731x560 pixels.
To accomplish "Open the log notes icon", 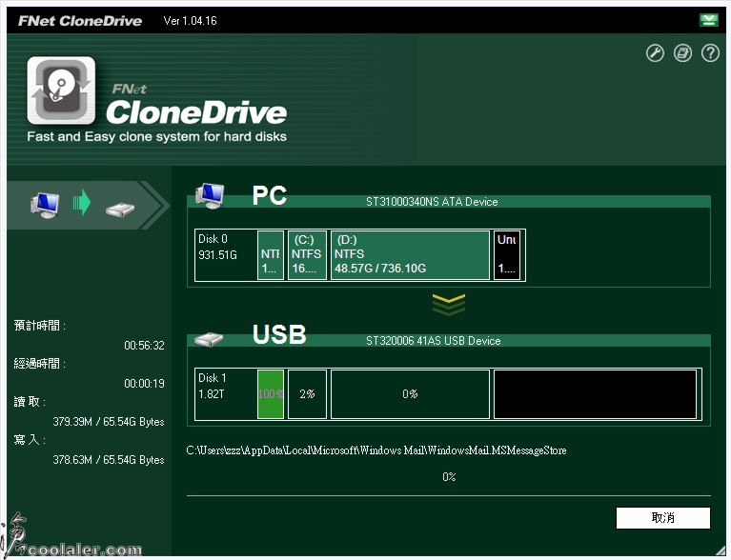I will (x=682, y=53).
